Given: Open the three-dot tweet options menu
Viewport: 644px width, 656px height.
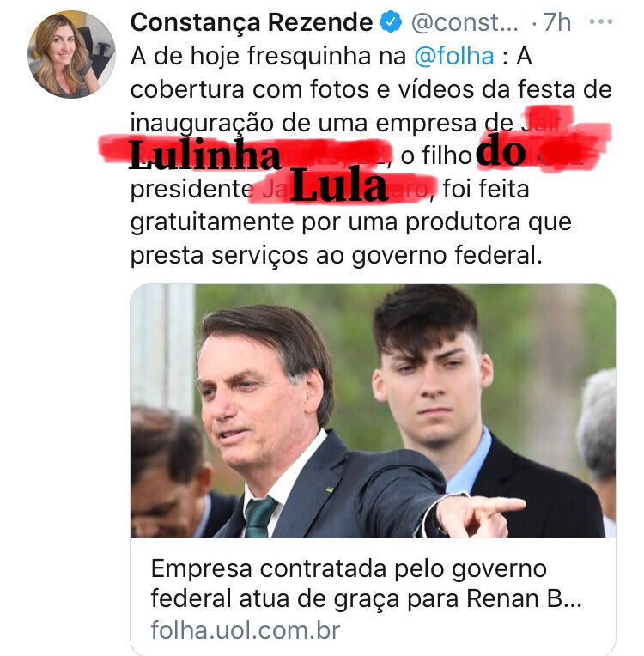Looking at the screenshot, I should [601, 21].
